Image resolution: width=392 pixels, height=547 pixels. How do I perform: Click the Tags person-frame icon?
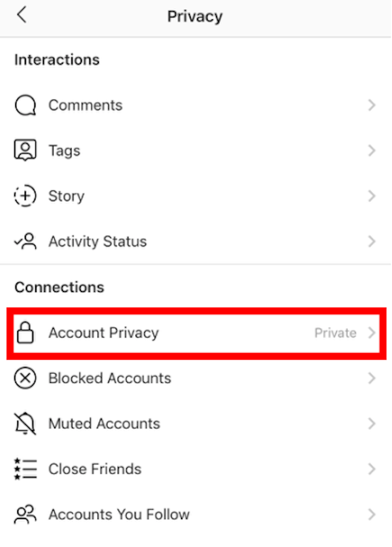click(25, 150)
